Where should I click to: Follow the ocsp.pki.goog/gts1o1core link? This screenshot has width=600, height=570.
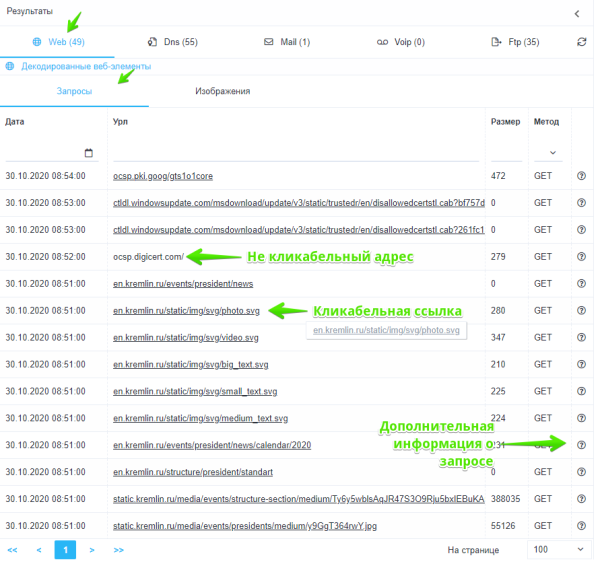pyautogui.click(x=163, y=176)
